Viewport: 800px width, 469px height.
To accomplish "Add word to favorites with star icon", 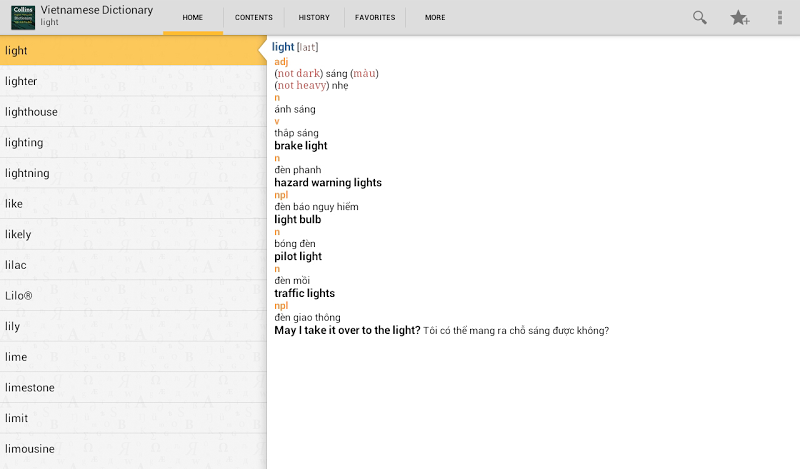I will (x=739, y=17).
